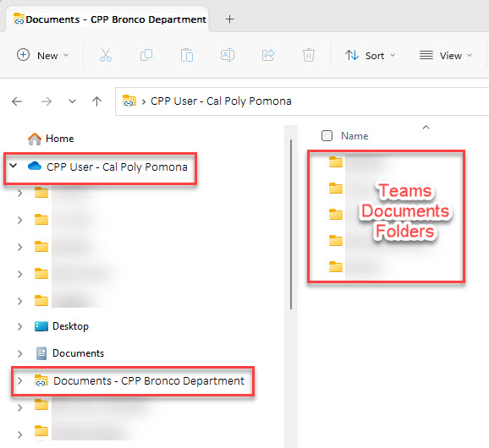Click the tab's linked folder icon
The width and height of the screenshot is (489, 448).
tap(19, 19)
